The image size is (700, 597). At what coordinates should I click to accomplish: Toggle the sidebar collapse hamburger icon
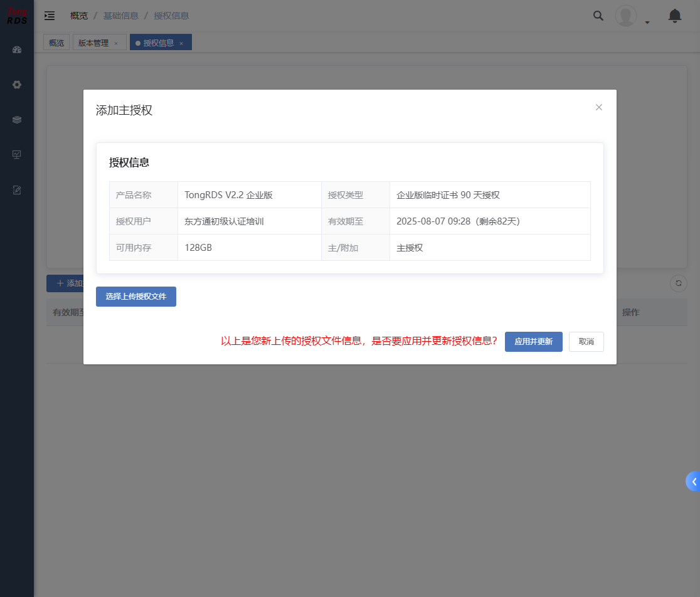tap(50, 16)
